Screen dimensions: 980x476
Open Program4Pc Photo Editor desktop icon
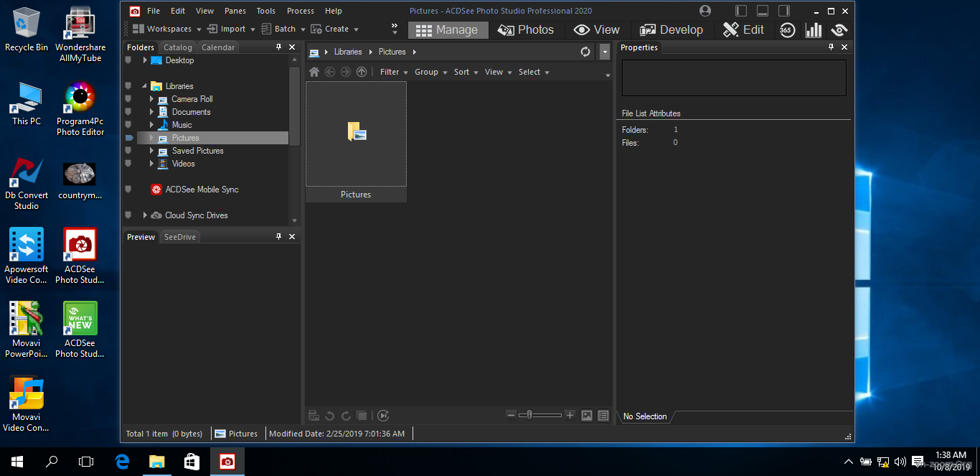pos(80,108)
